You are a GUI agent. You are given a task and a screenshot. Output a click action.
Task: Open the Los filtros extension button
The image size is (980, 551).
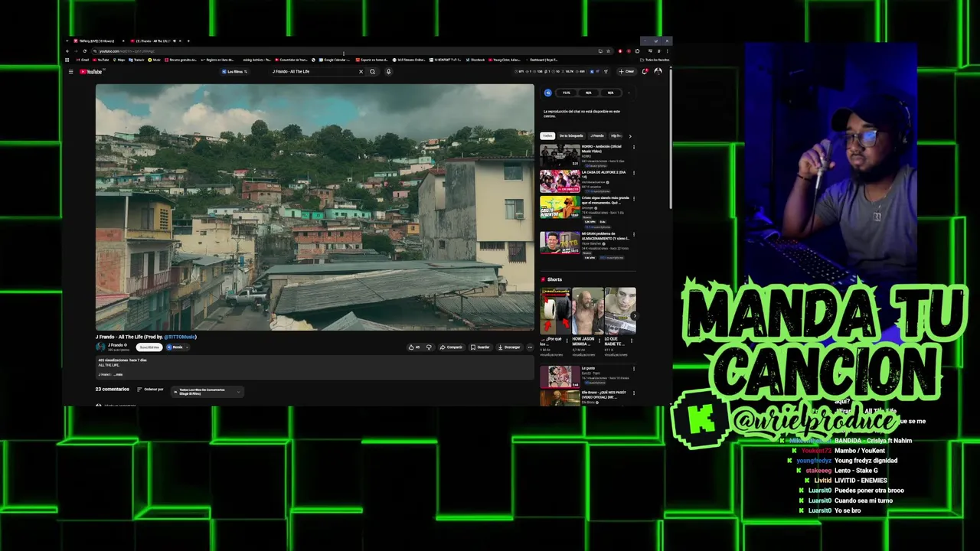[234, 72]
